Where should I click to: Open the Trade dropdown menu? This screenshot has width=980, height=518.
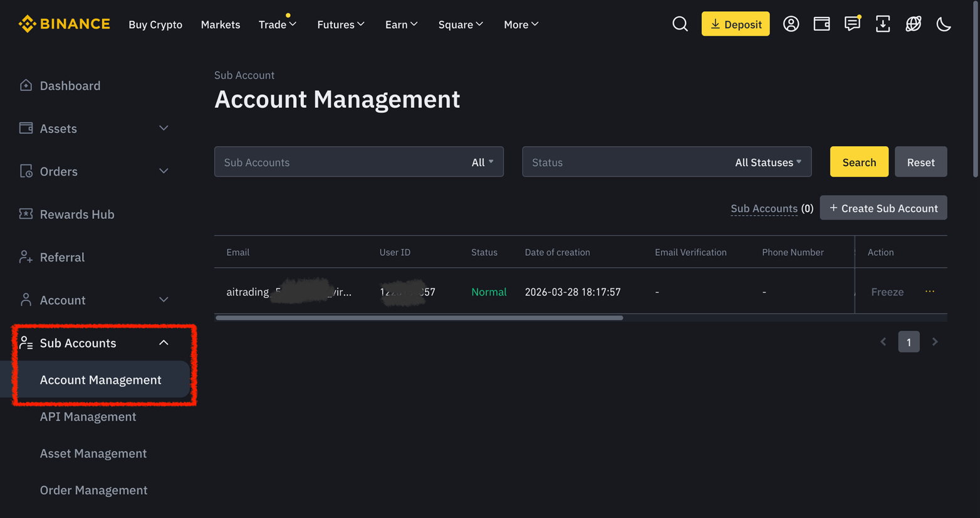(x=278, y=24)
